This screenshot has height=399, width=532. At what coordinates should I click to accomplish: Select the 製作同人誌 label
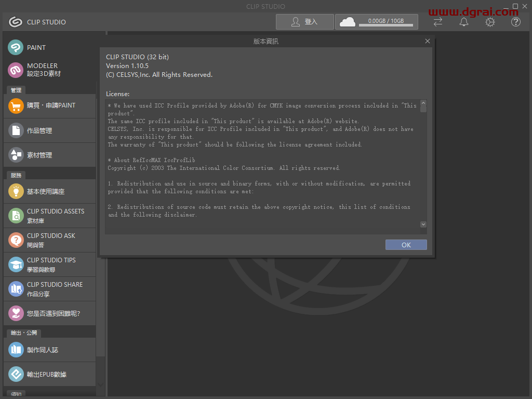point(43,350)
